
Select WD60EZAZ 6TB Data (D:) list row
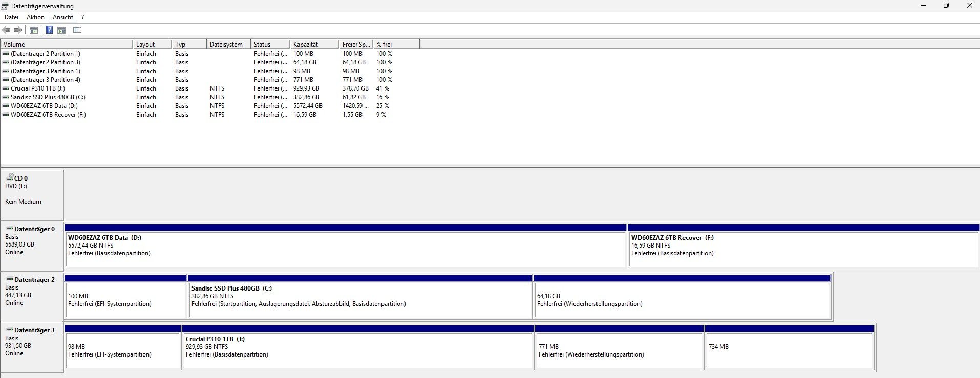pyautogui.click(x=210, y=106)
